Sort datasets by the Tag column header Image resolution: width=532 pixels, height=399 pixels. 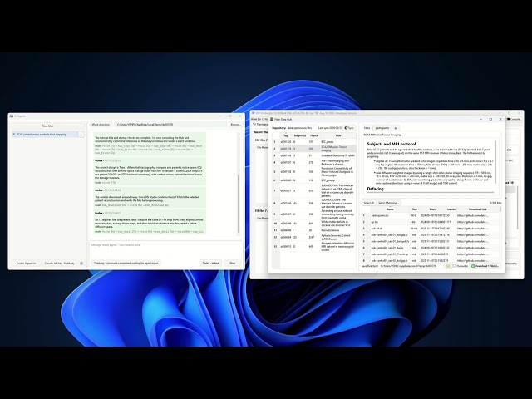tap(286, 135)
